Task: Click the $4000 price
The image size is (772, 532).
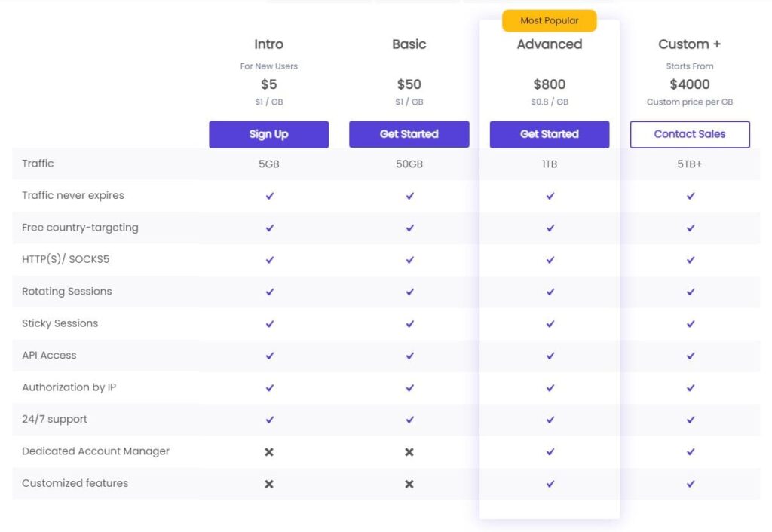Action: 690,84
